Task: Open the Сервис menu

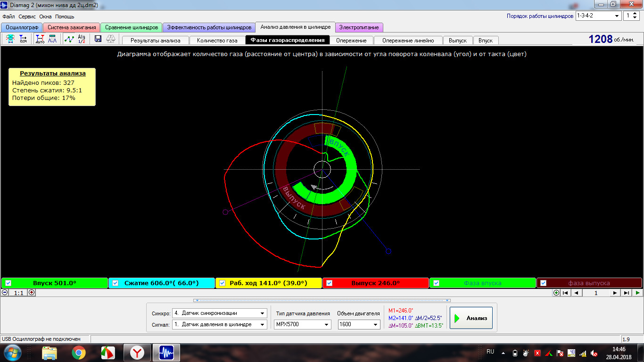Action: (27, 16)
